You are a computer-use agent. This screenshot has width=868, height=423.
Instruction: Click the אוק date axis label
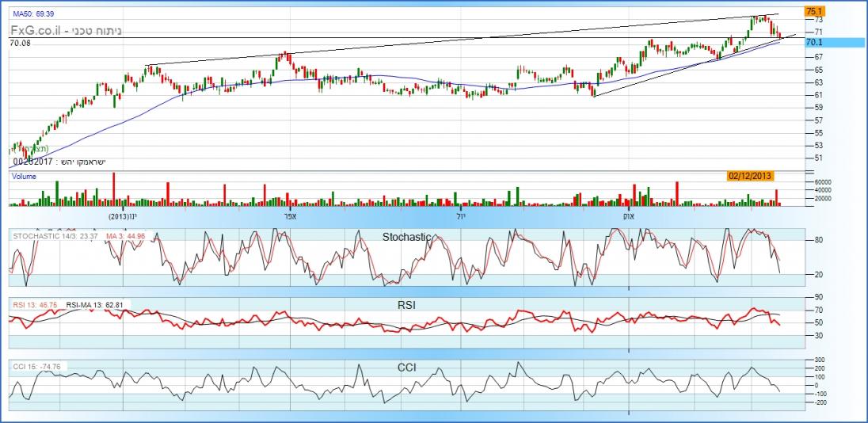629,215
